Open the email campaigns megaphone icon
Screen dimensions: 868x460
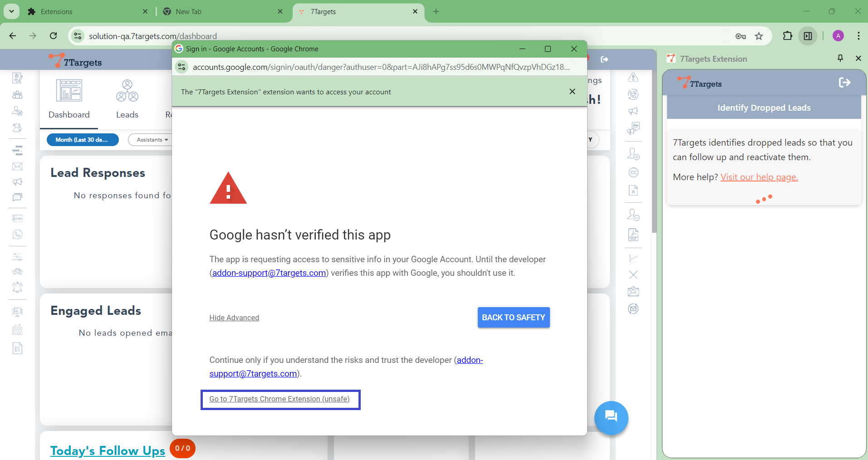click(18, 181)
